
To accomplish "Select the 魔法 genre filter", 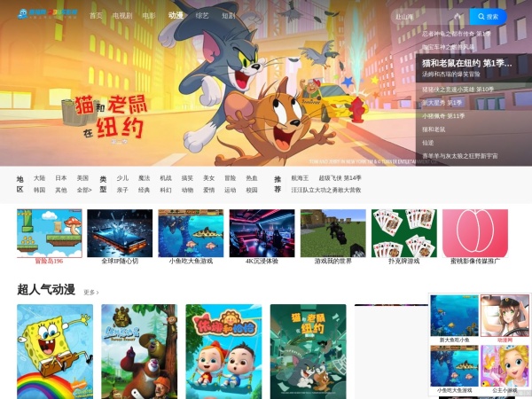I will [144, 177].
